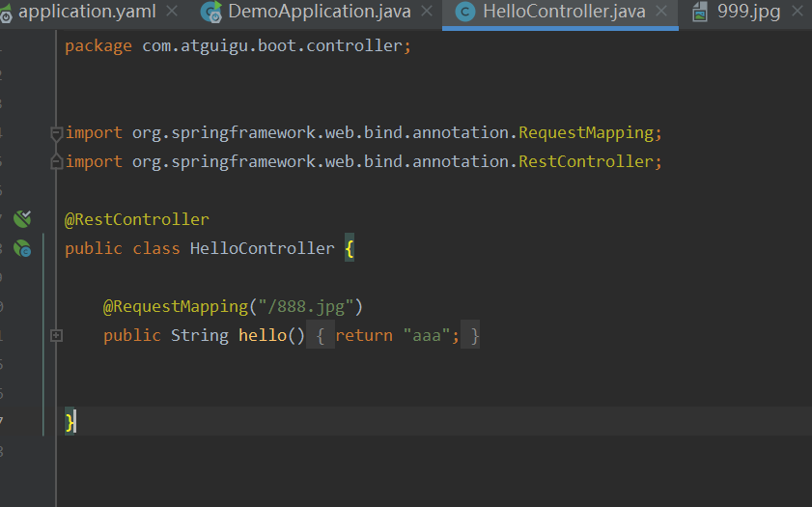Expand the collapsed hello() method body
The height and width of the screenshot is (507, 812).
click(x=56, y=335)
